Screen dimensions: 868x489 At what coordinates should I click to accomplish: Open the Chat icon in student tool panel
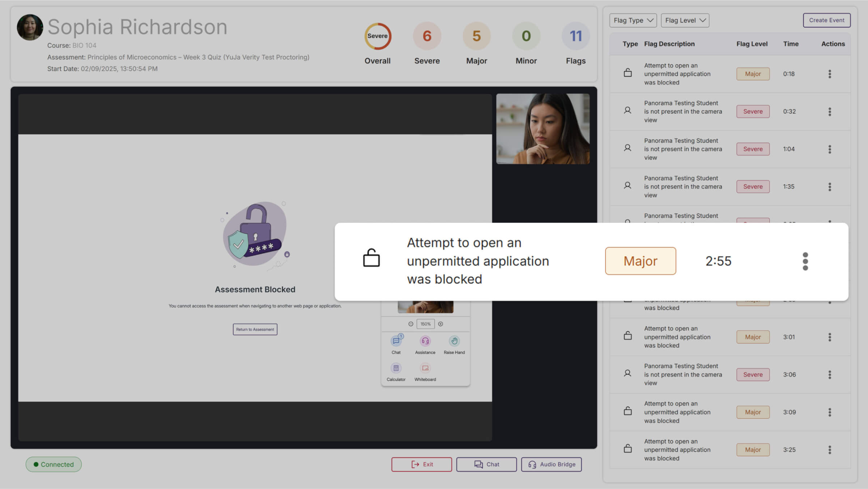coord(396,341)
